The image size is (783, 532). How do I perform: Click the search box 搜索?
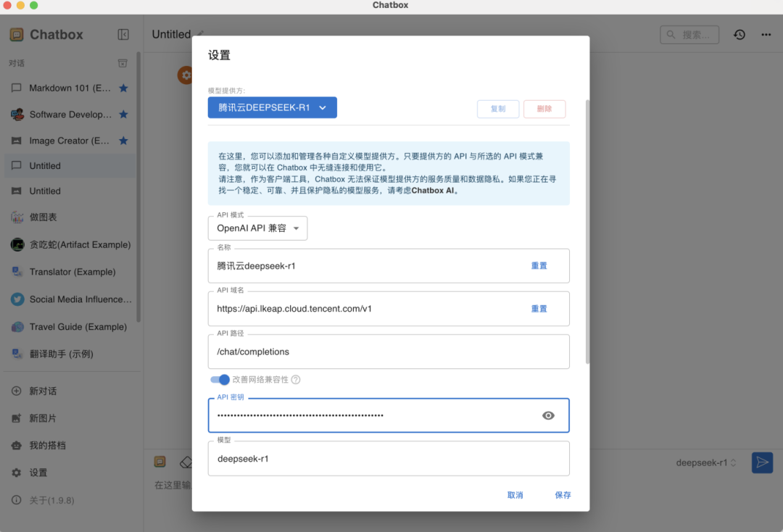pyautogui.click(x=689, y=35)
